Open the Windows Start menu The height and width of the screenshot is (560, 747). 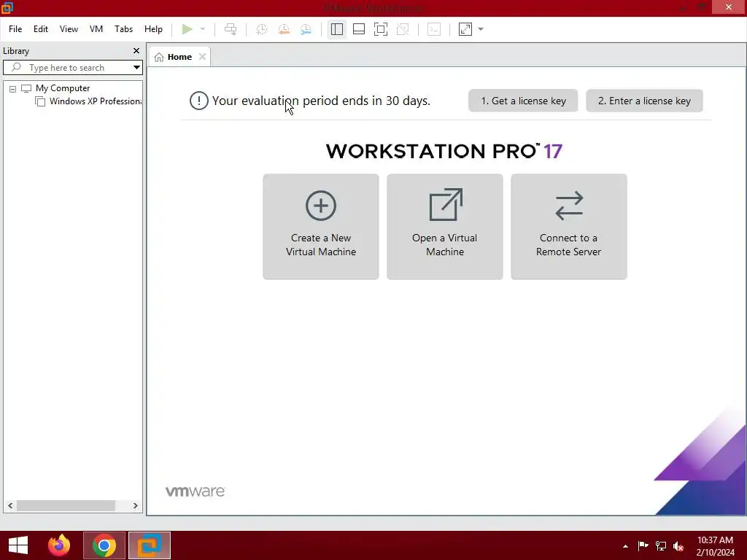[18, 545]
